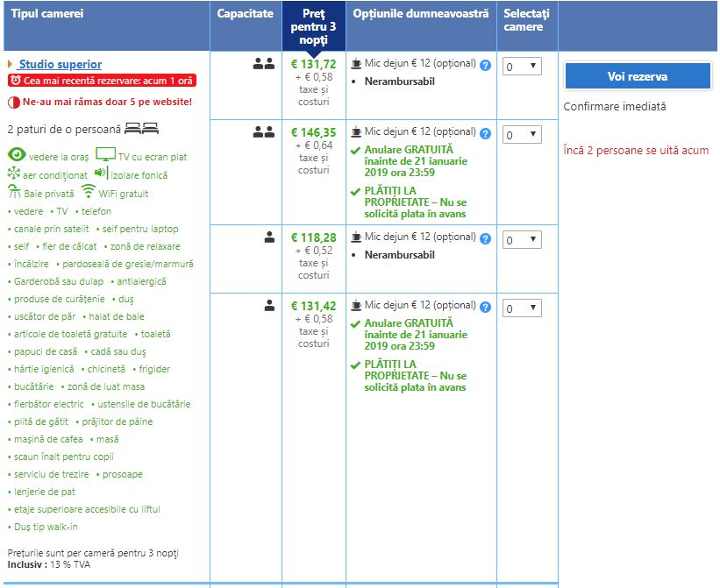Expand the arrow beside Studio superior
The image size is (720, 588).
tap(11, 64)
